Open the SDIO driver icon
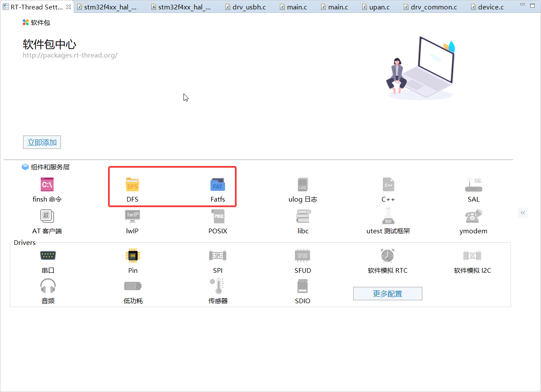Viewport: 541px width, 392px height. (303, 286)
